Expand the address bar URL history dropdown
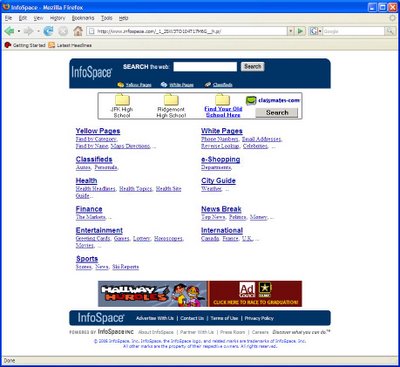 (x=291, y=31)
